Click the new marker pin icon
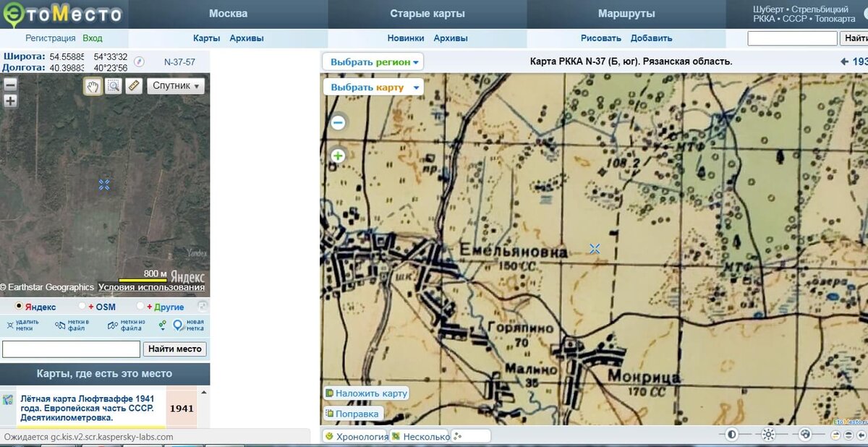This screenshot has height=447, width=868. 179,326
